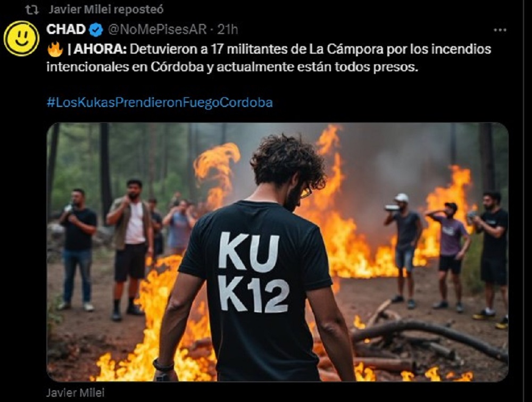Click the repost arrows icon above tweet
Image resolution: width=532 pixels, height=402 pixels.
pos(32,10)
